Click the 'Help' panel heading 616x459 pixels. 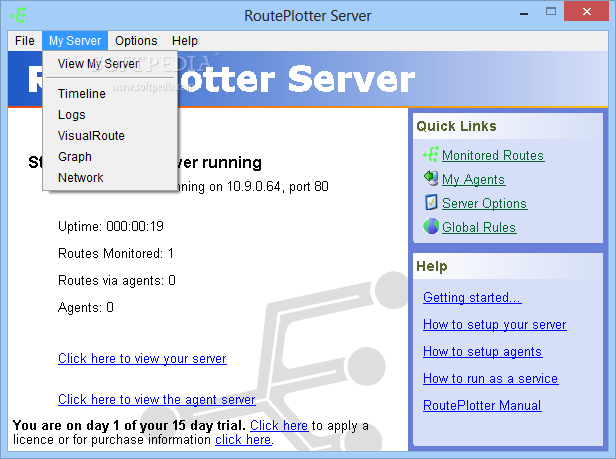[432, 266]
